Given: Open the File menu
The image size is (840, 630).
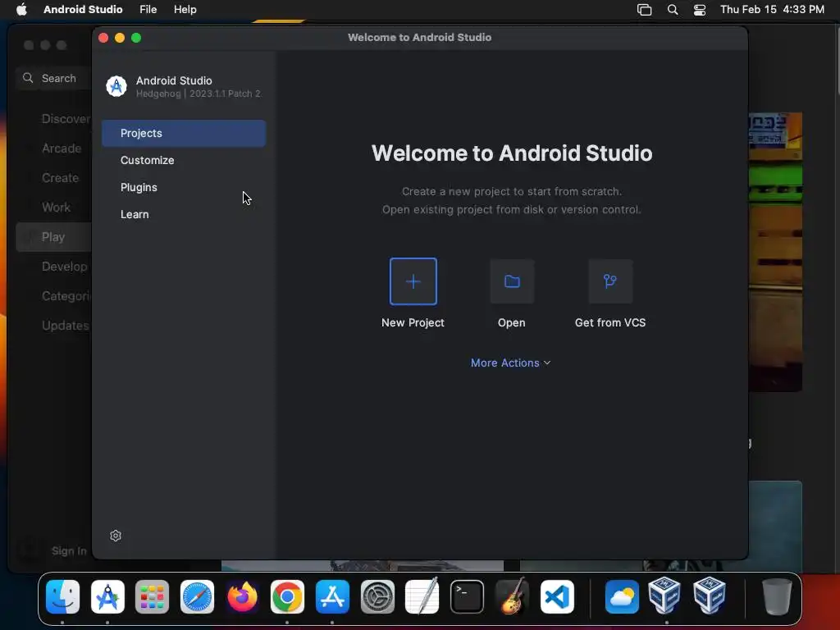Looking at the screenshot, I should [x=148, y=10].
